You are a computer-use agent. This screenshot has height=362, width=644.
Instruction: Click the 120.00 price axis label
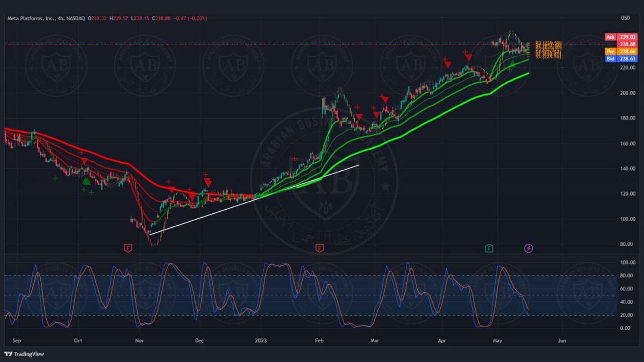click(x=627, y=194)
